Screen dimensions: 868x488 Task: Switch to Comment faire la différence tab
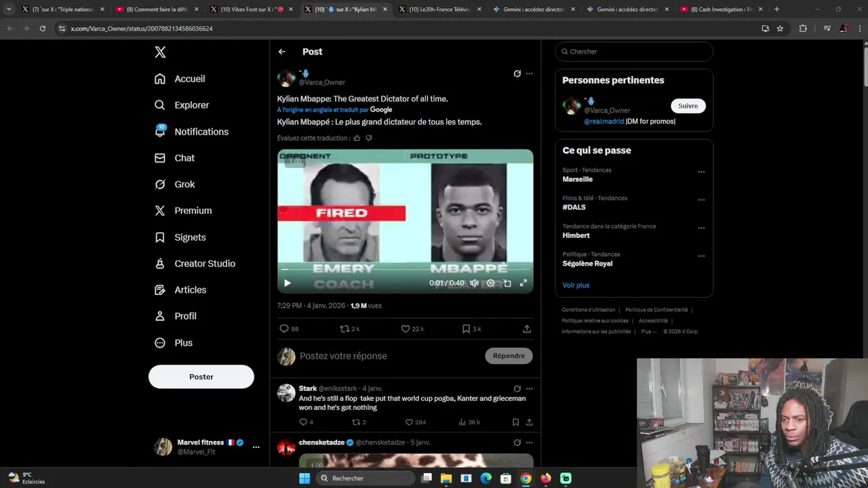[157, 9]
